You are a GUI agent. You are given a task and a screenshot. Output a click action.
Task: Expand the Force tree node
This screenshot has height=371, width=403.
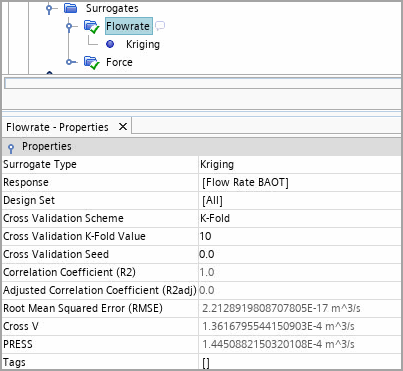(70, 62)
